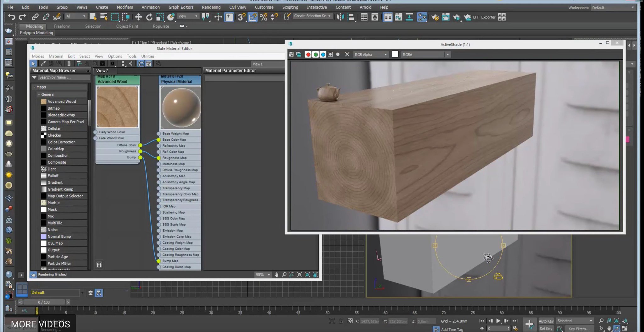Activate the Select and Rotate tool
This screenshot has width=644, height=332.
(x=149, y=17)
